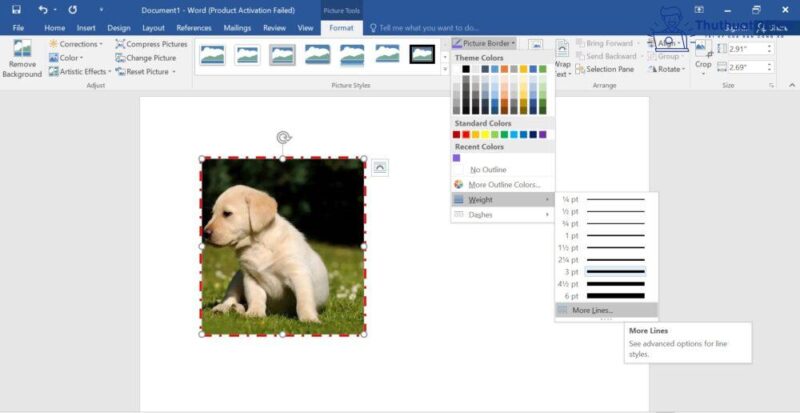Collapse the ribbon
Viewport: 800px width, 413px height.
tap(792, 85)
